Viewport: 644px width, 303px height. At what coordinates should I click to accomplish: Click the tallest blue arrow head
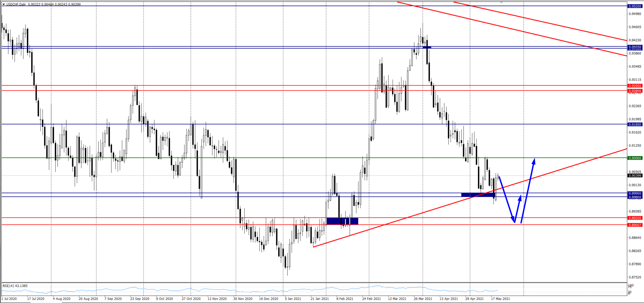pos(534,161)
